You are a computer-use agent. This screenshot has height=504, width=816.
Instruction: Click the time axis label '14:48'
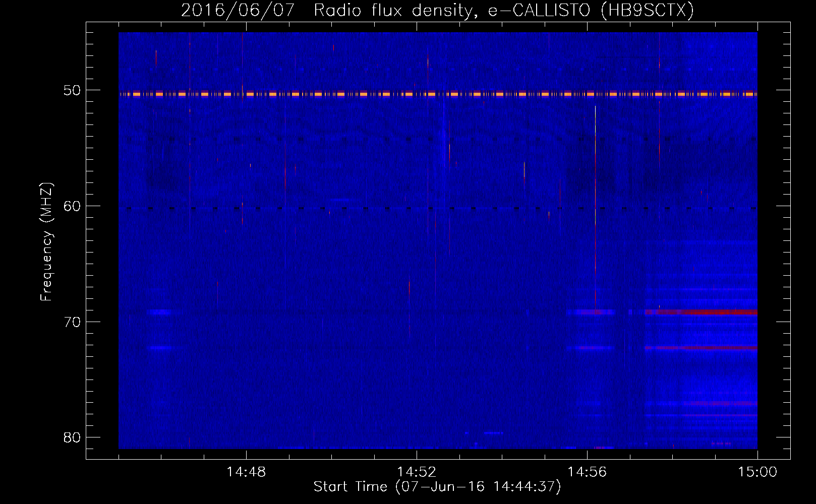click(246, 472)
